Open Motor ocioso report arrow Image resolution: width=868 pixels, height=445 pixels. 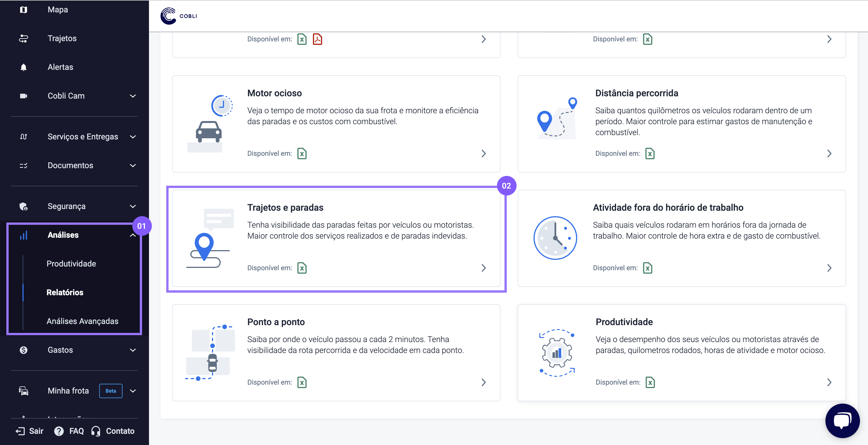[x=483, y=154]
